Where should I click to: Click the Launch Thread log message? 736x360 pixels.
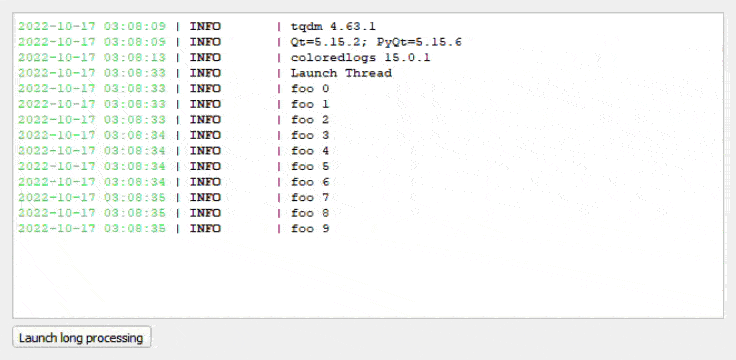341,73
